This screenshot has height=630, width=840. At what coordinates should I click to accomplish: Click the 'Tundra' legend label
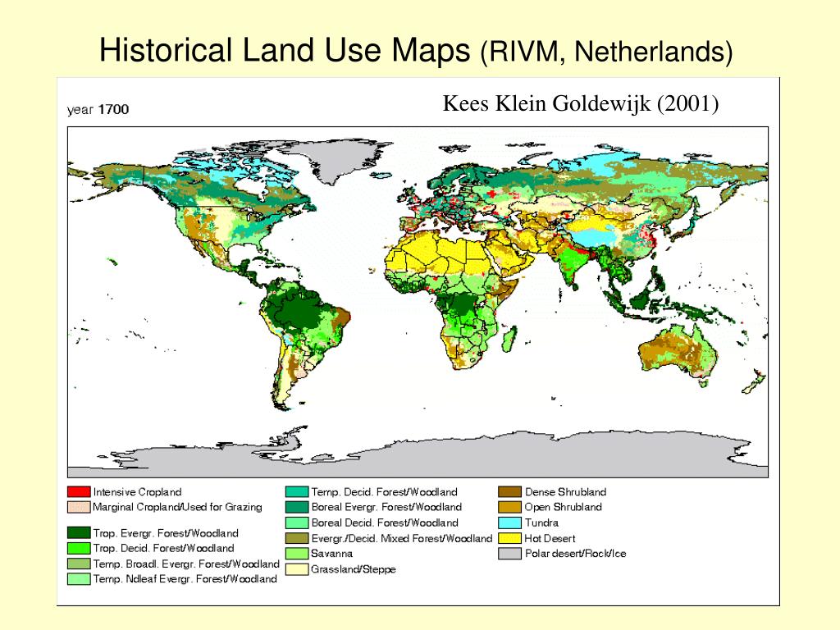[541, 523]
